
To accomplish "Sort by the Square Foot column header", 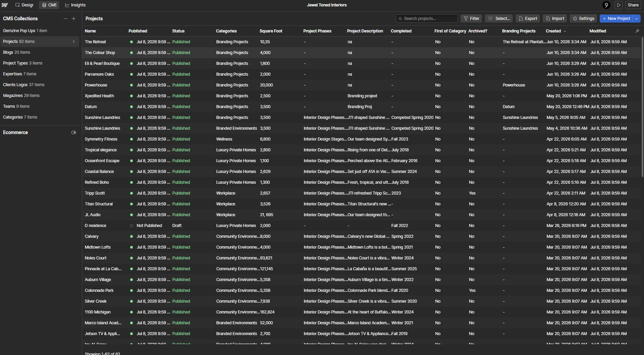I will click(x=271, y=31).
